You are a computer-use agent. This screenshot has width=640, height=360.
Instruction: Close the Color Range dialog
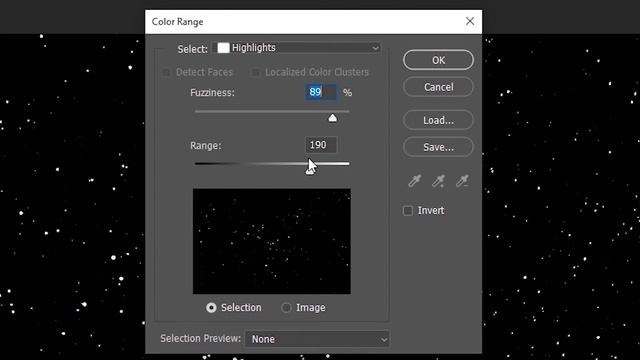pyautogui.click(x=470, y=21)
